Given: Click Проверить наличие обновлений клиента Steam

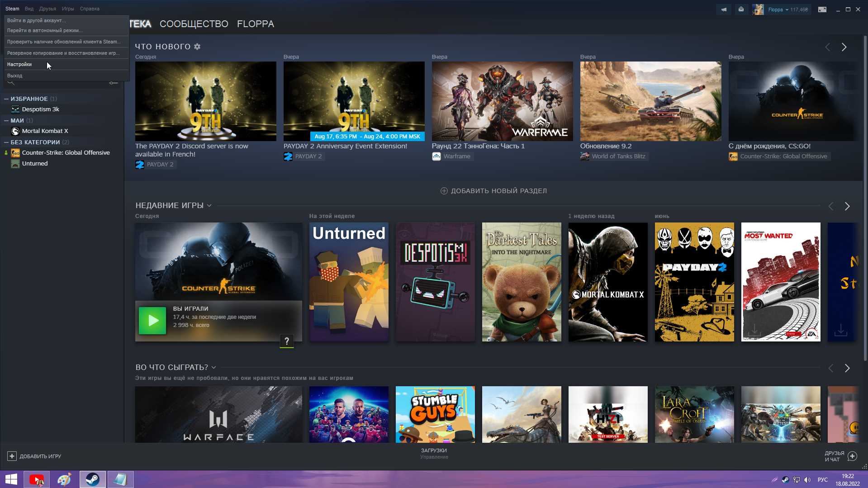Looking at the screenshot, I should (x=66, y=42).
